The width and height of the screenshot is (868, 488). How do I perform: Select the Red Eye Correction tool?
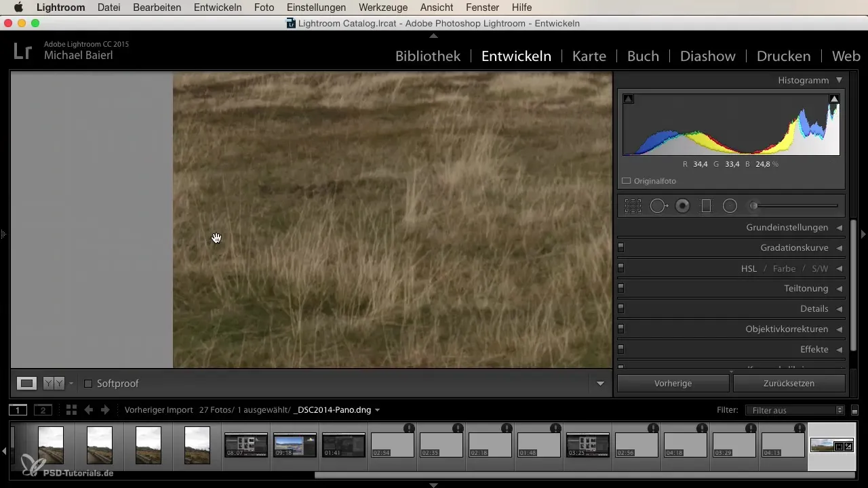[x=683, y=206]
